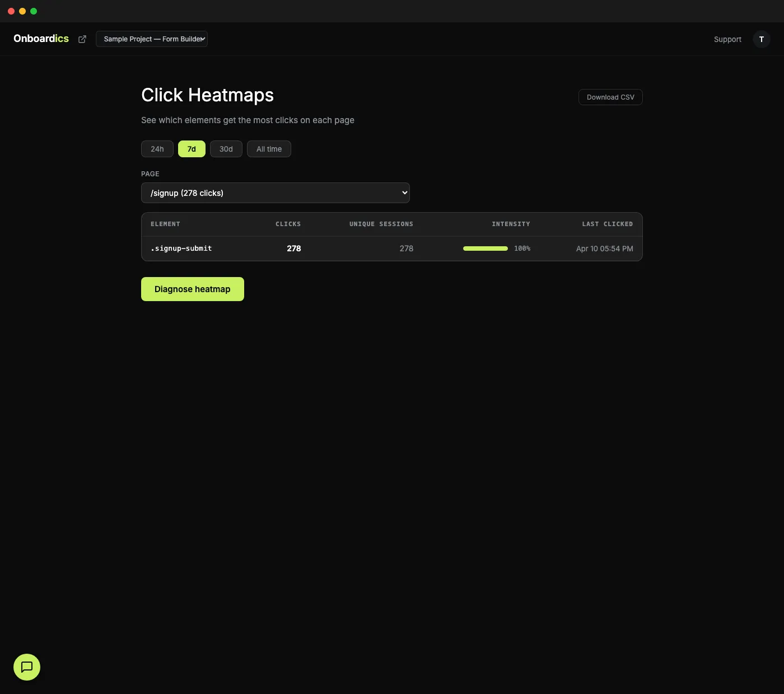Screen dimensions: 784x694
Task: Open the external link icon beside Onboardics logo
Action: (x=82, y=39)
